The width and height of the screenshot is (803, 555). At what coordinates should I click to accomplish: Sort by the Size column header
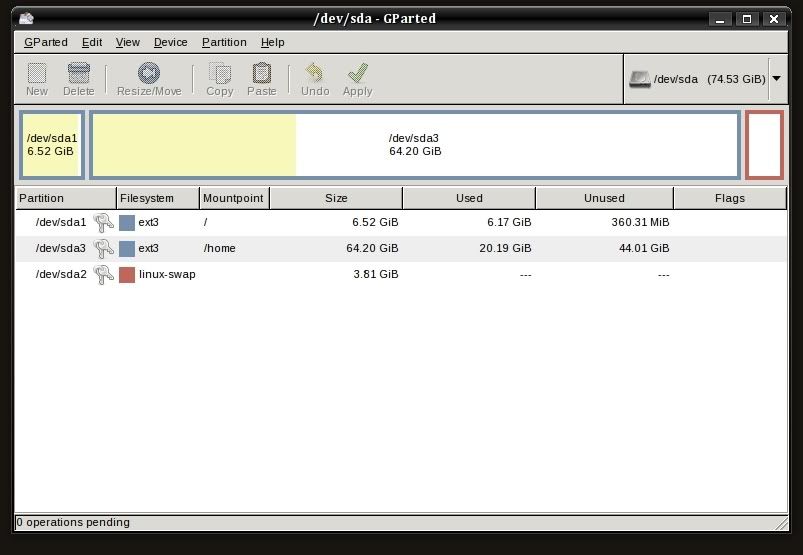pos(336,198)
